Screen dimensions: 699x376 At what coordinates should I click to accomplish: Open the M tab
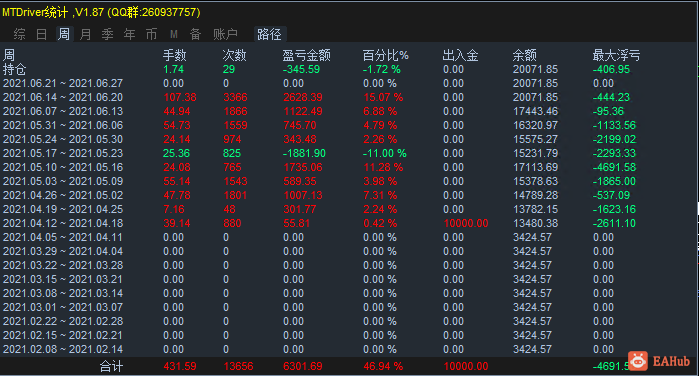(x=174, y=34)
